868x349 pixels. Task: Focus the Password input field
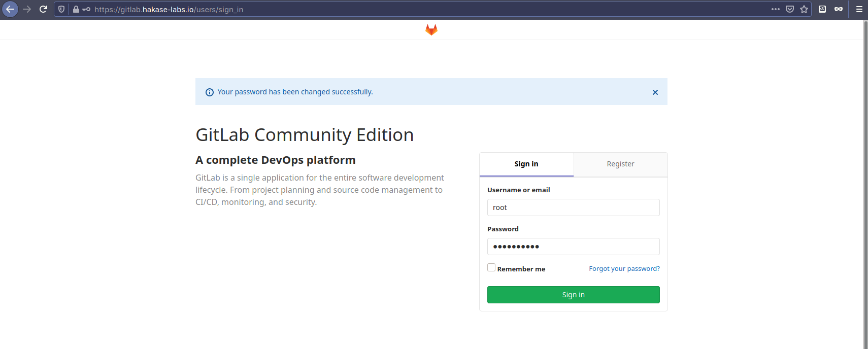pyautogui.click(x=574, y=247)
